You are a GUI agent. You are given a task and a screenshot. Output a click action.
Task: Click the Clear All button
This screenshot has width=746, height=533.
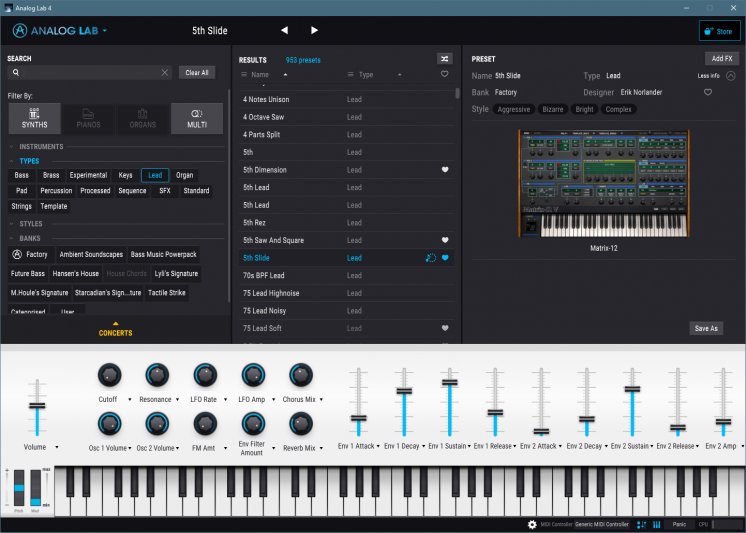coord(197,72)
